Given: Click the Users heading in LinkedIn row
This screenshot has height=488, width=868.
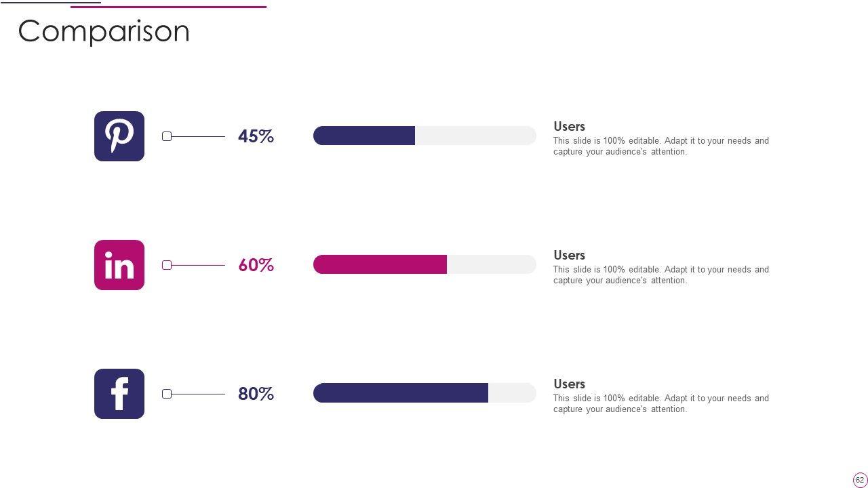Looking at the screenshot, I should (x=569, y=256).
